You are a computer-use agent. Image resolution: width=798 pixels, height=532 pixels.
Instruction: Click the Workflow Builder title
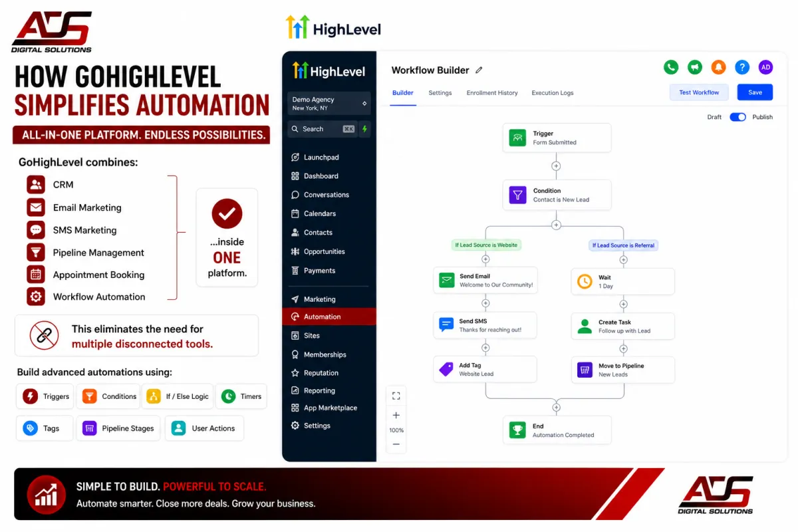[430, 70]
